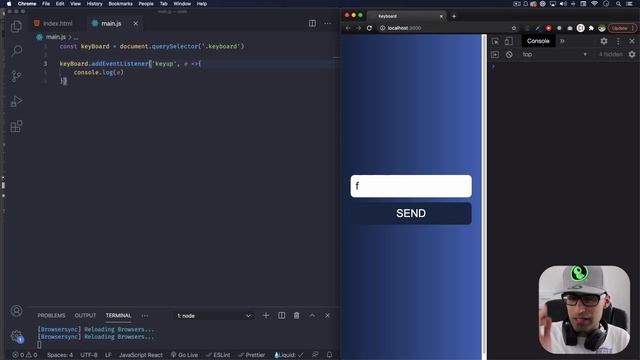Toggle DevTools device toolbar
640x360 pixels.
tap(509, 41)
